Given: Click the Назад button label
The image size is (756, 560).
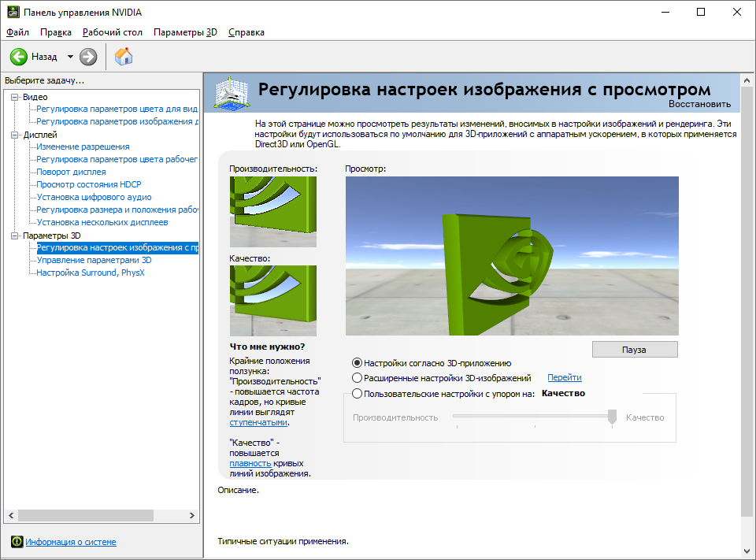Looking at the screenshot, I should point(44,57).
